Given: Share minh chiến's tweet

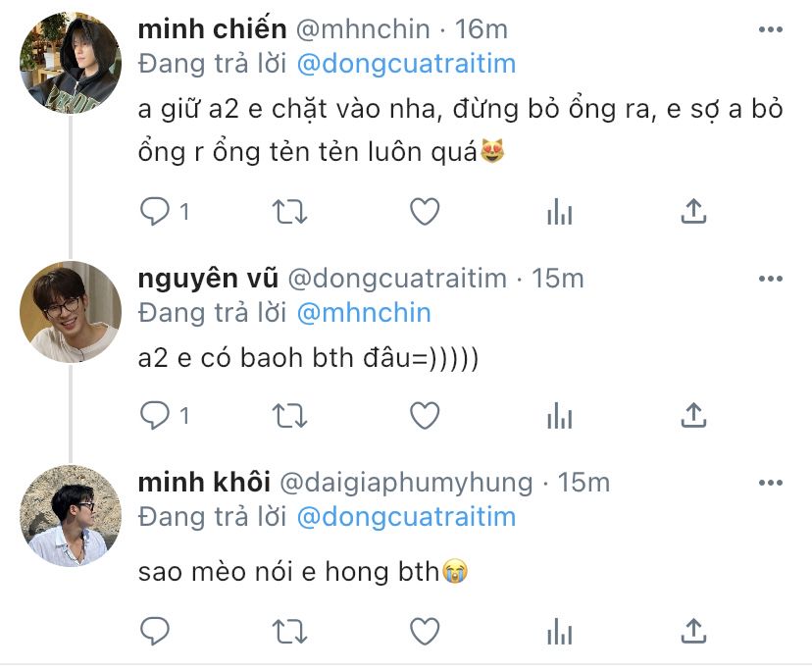Looking at the screenshot, I should coord(693,211).
